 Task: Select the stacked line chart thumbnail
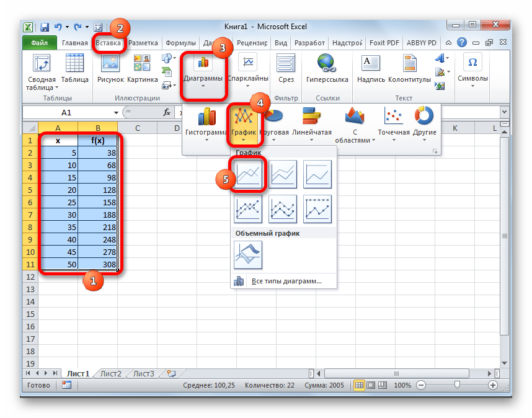[x=283, y=174]
